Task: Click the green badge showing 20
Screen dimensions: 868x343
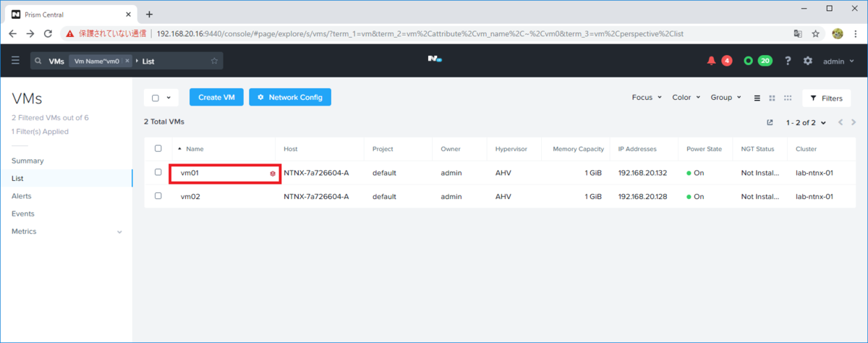Action: [765, 61]
